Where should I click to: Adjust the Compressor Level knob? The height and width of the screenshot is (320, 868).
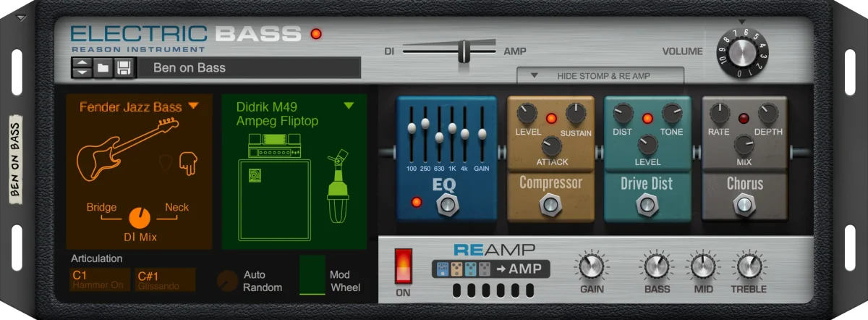pos(527,113)
